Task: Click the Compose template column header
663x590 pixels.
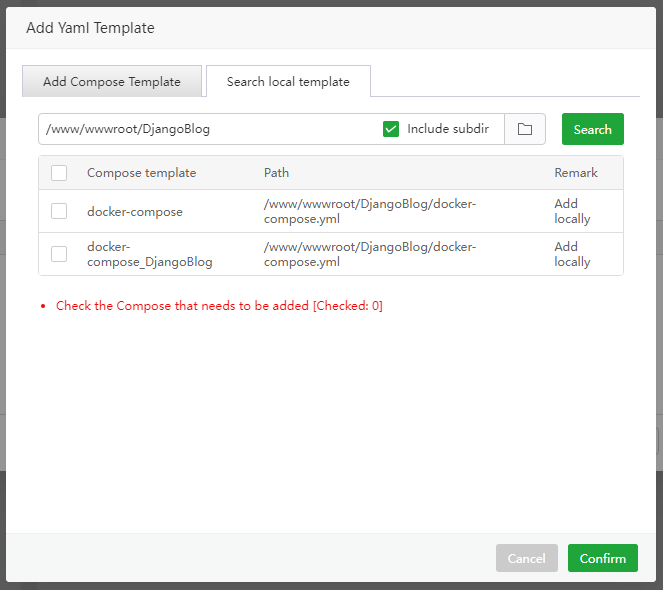Action: pos(141,173)
